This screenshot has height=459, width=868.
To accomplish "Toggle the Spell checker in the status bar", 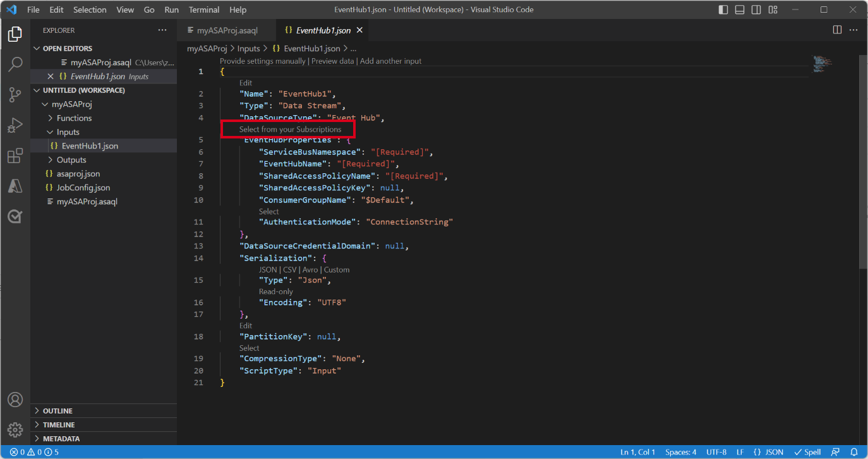I will [807, 451].
